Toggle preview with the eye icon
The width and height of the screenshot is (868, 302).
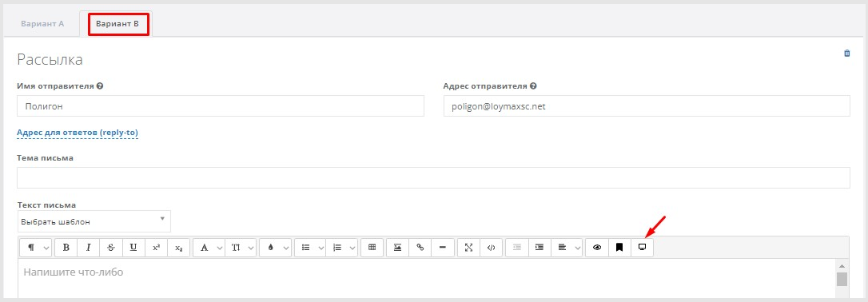tap(597, 248)
